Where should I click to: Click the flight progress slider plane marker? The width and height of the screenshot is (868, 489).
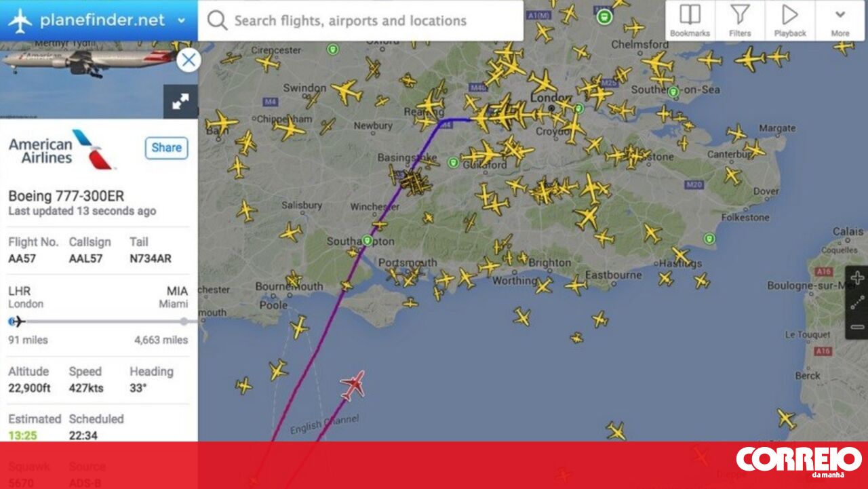click(x=16, y=321)
